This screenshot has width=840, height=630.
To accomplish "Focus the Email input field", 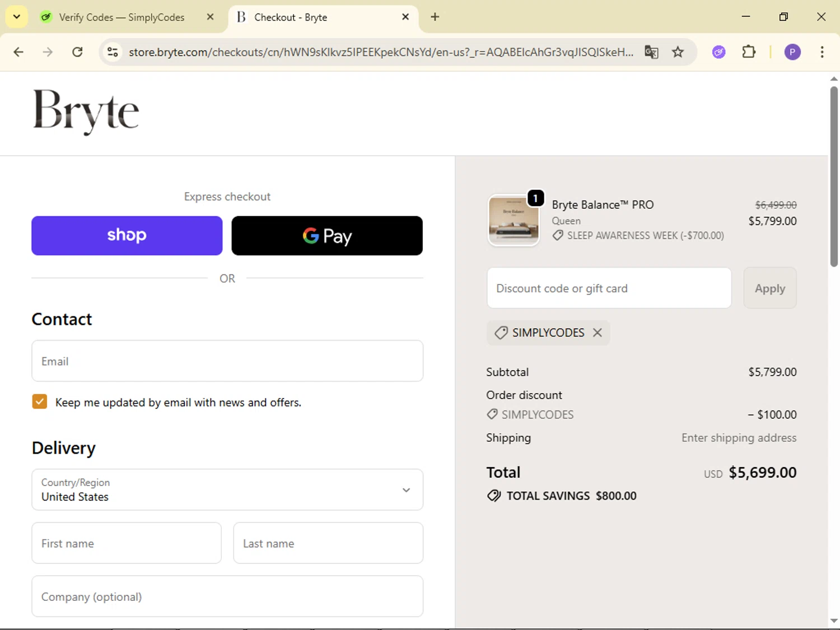I will [x=227, y=361].
